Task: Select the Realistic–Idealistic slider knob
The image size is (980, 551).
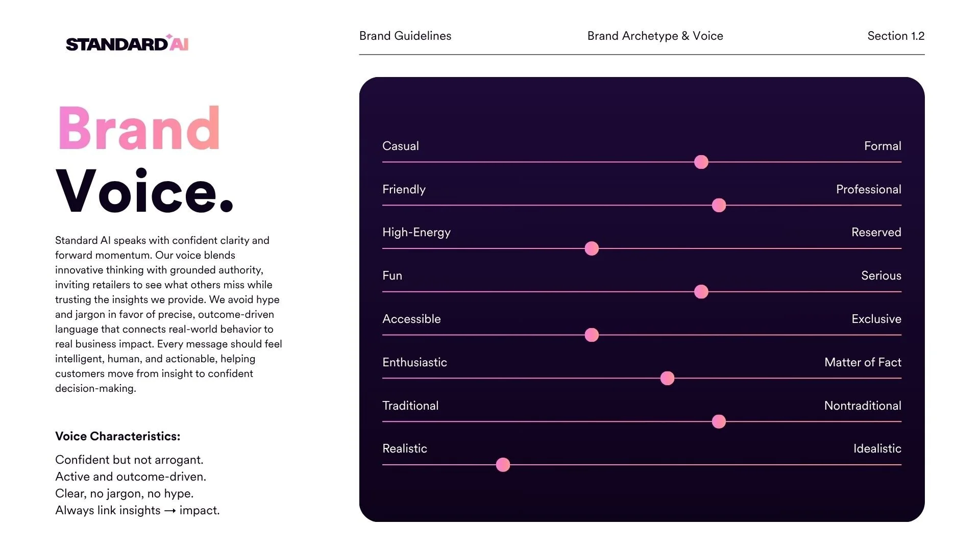Action: click(503, 465)
